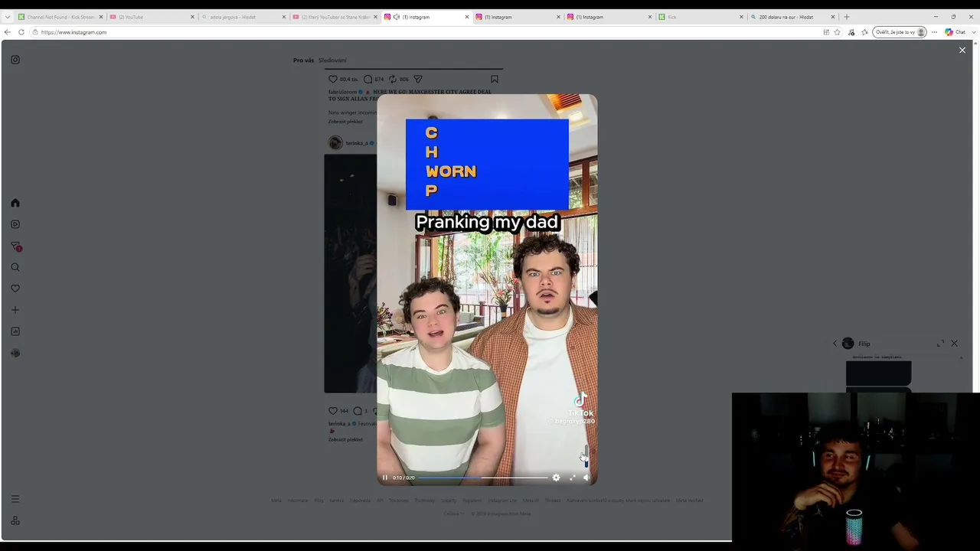980x551 pixels.
Task: Close the video overlay with the X
Action: point(962,50)
